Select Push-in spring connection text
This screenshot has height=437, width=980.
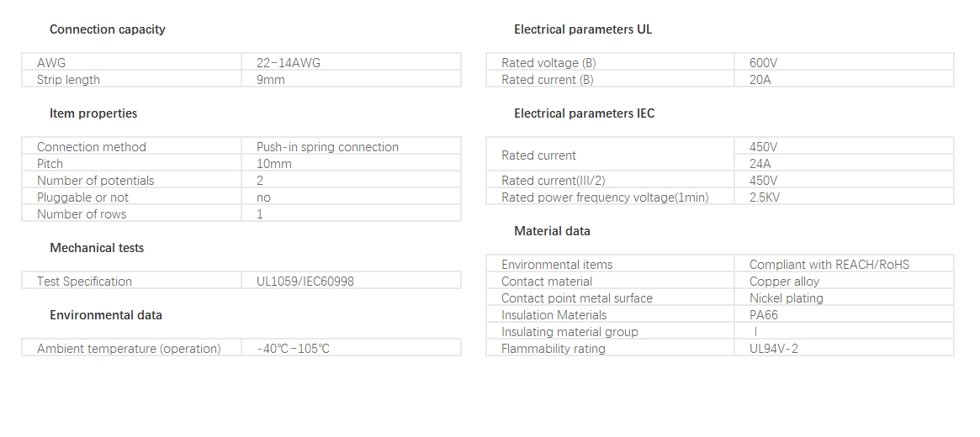(x=327, y=147)
